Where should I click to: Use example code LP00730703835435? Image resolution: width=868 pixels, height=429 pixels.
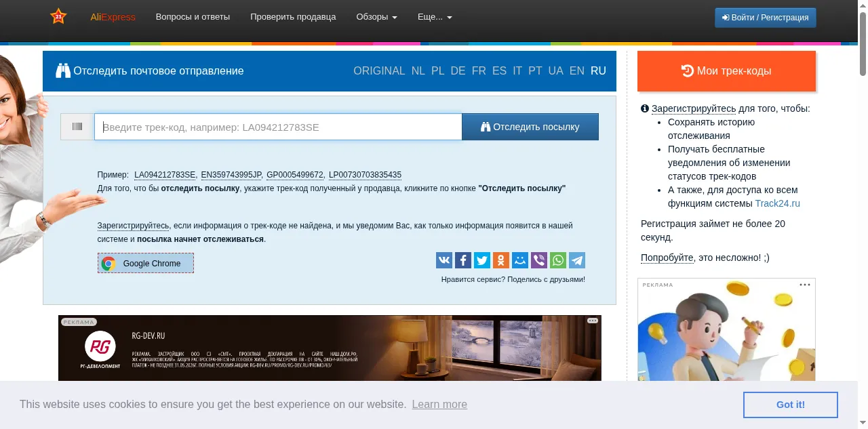point(365,175)
